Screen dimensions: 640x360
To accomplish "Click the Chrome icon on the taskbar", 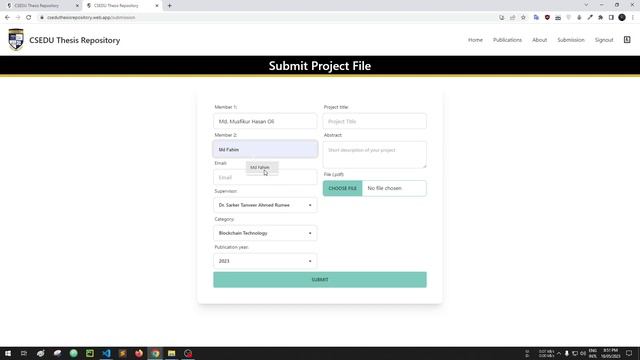I will pyautogui.click(x=155, y=353).
